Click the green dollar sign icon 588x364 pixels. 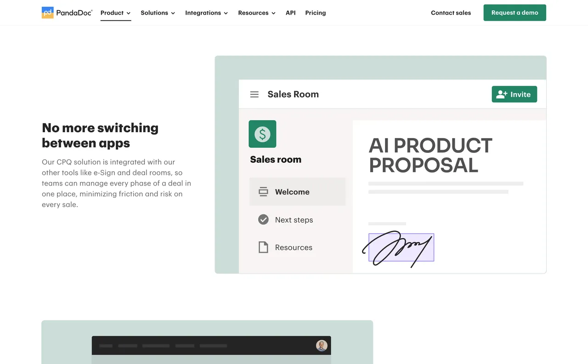(262, 134)
